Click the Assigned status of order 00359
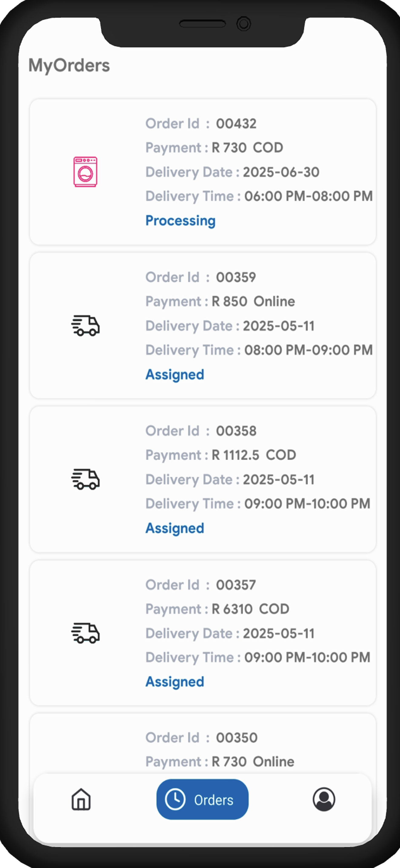 coord(175,375)
